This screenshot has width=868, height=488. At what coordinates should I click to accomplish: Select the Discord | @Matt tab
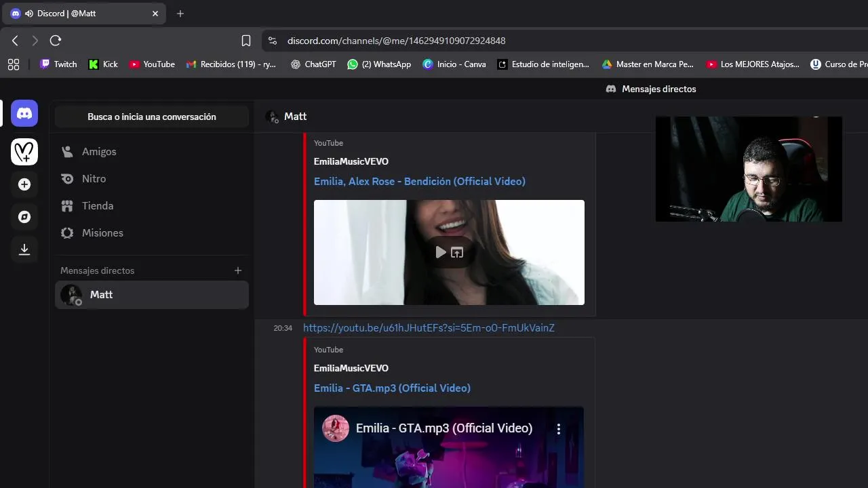point(84,14)
